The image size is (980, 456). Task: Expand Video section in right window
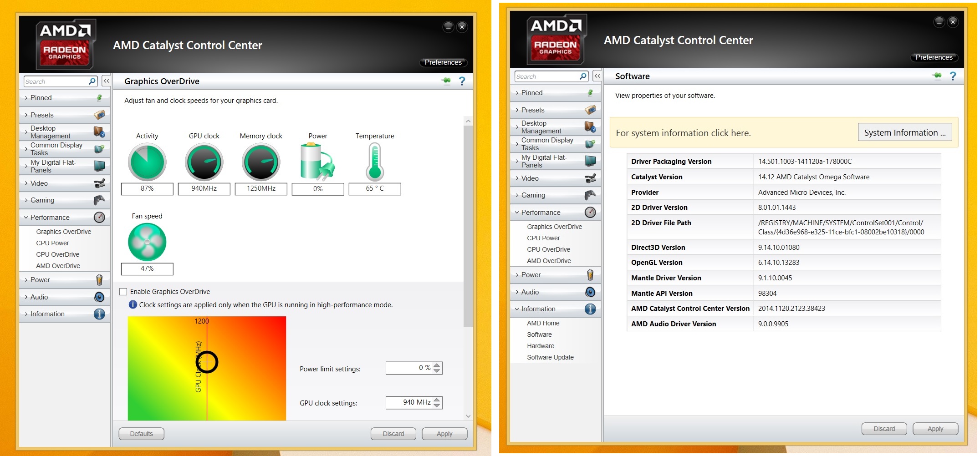555,178
